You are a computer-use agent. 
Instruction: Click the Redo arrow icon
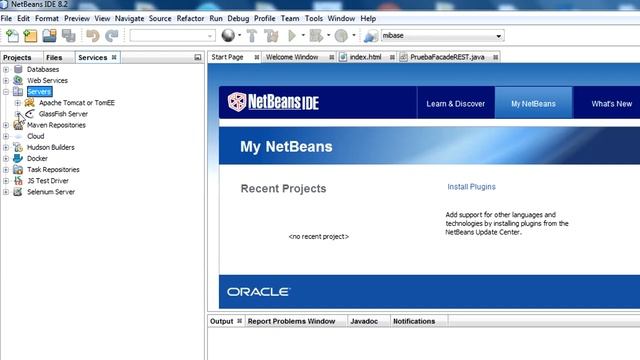click(x=111, y=36)
